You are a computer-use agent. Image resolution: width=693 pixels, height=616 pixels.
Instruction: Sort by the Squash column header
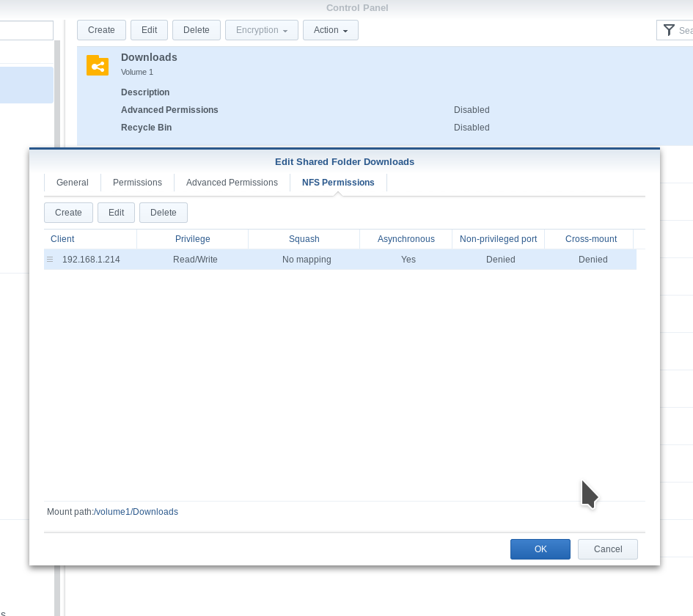pos(304,239)
